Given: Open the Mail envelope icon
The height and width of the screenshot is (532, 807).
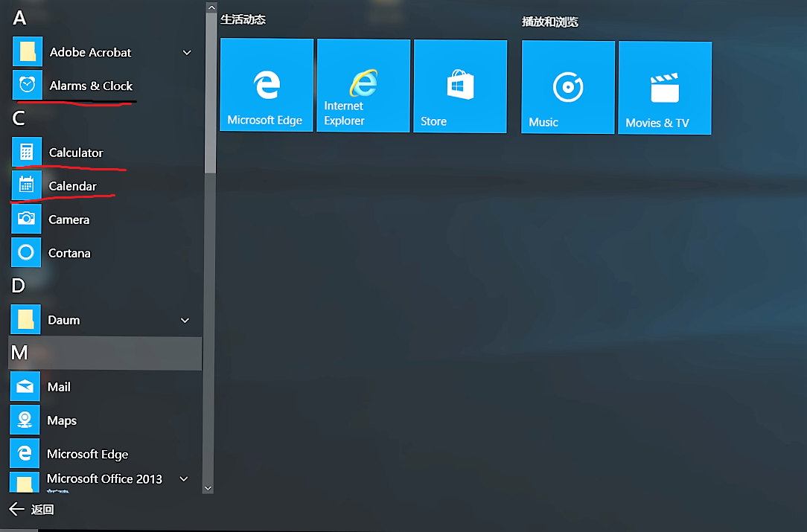Looking at the screenshot, I should pyautogui.click(x=25, y=386).
